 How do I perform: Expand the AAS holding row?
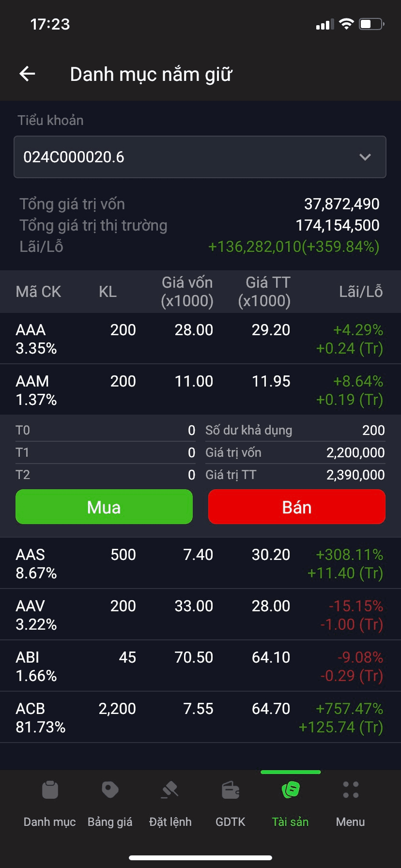point(200,563)
